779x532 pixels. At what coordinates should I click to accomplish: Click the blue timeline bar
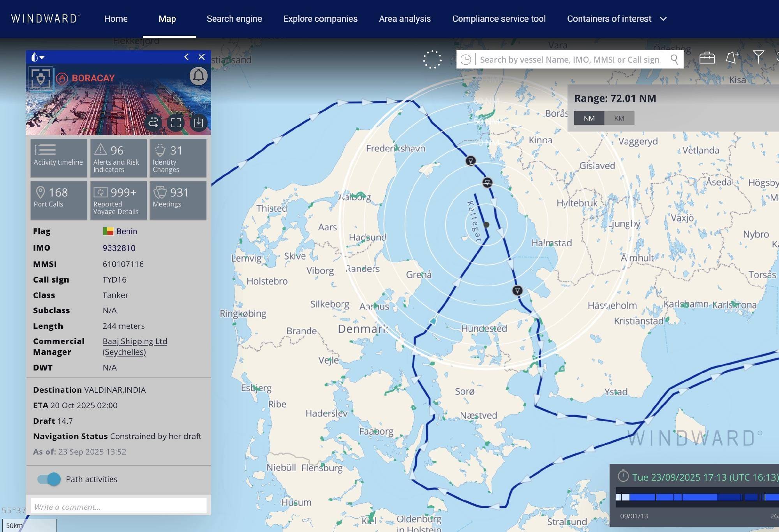693,497
